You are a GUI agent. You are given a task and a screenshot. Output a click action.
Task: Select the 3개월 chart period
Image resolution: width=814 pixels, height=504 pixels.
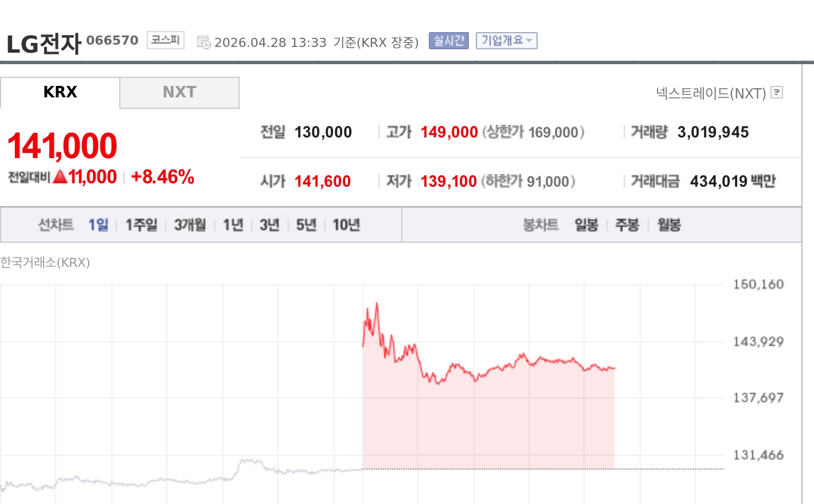[x=189, y=225]
